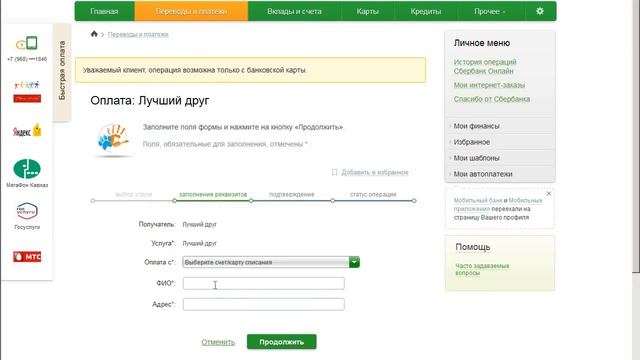Focus the Адрес input field
This screenshot has height=360, width=640.
(264, 304)
